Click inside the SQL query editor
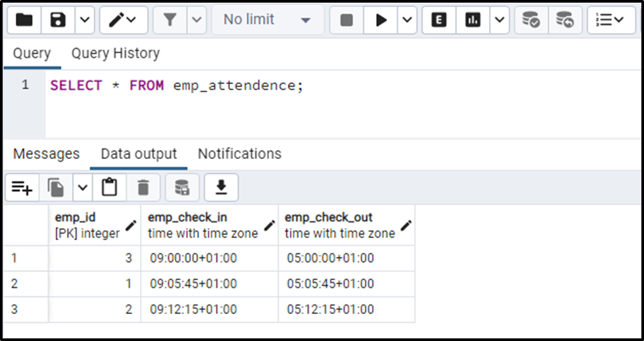This screenshot has width=644, height=341. click(x=329, y=105)
